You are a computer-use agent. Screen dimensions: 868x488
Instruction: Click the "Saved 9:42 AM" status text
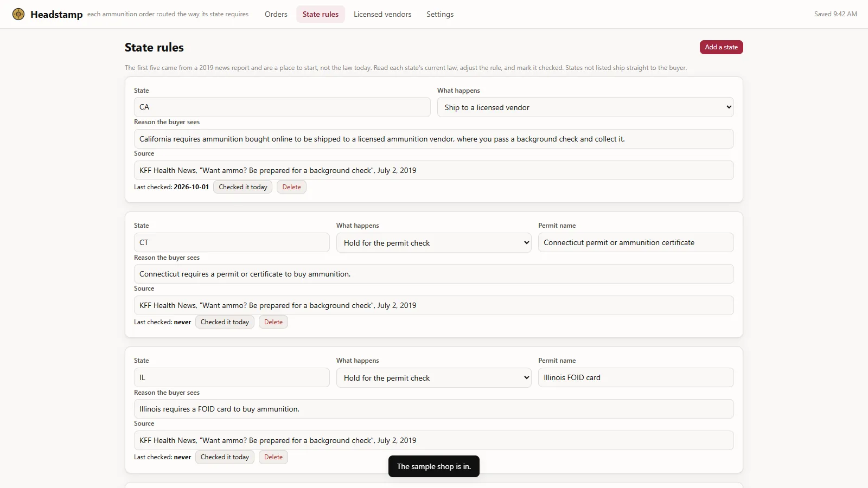coord(835,14)
